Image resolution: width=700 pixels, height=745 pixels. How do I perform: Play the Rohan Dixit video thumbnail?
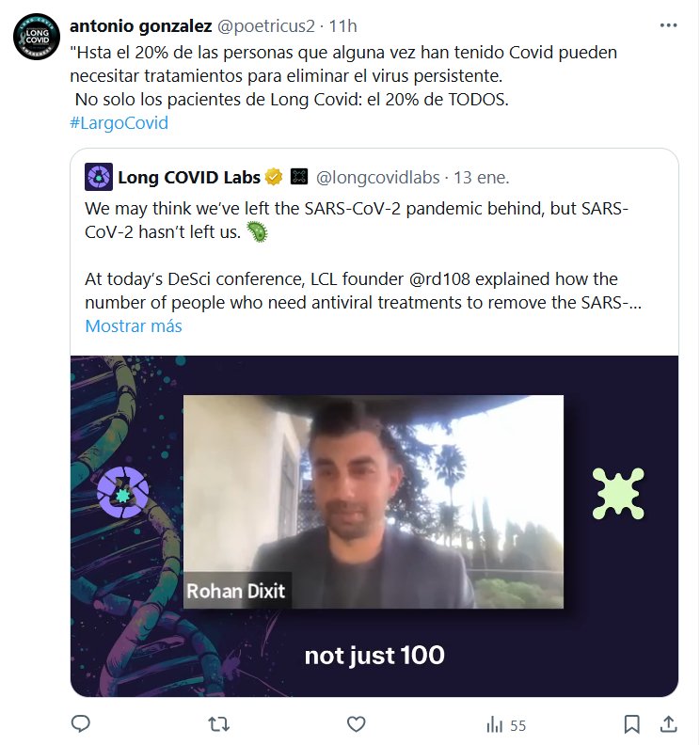374,526
